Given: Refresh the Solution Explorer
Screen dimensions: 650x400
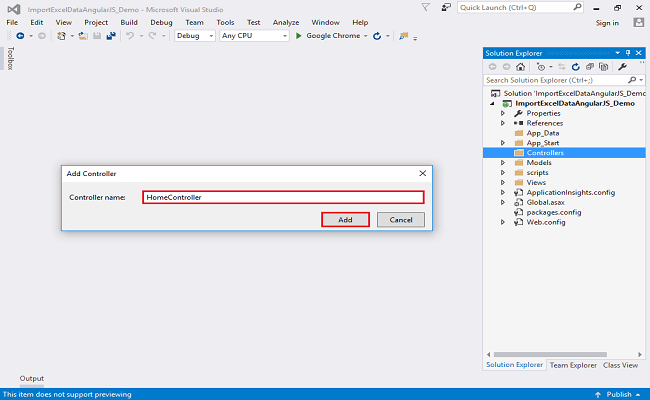Looking at the screenshot, I should point(575,67).
